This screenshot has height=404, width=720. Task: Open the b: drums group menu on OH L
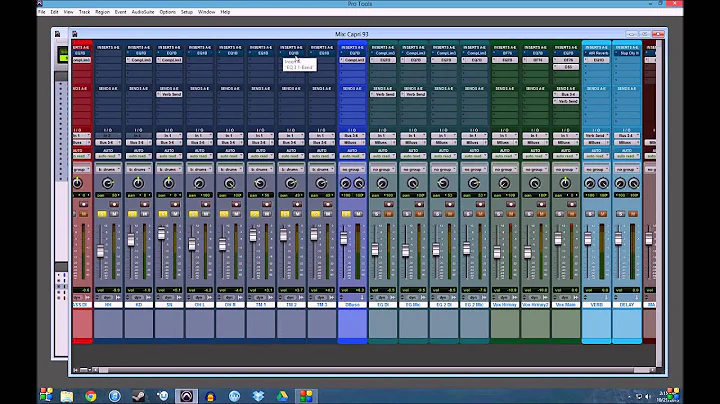pyautogui.click(x=199, y=169)
